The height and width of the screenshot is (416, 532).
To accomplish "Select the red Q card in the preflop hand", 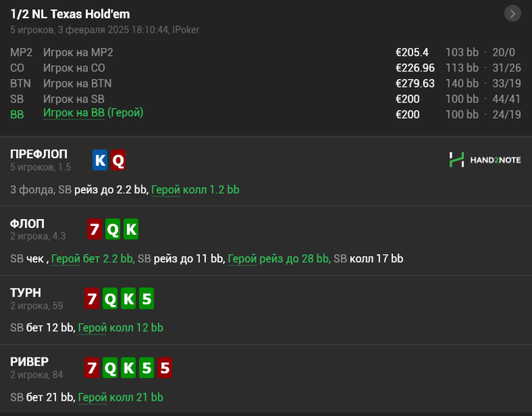I will (x=118, y=160).
